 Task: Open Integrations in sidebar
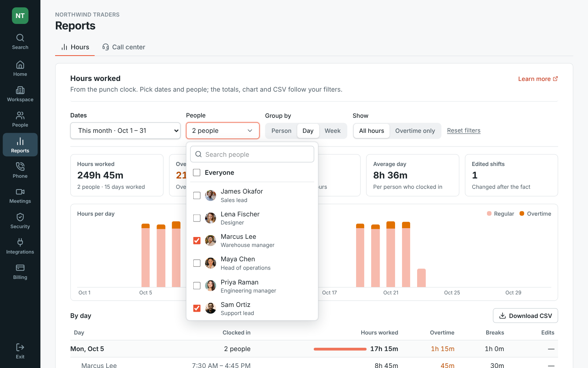coord(20,247)
